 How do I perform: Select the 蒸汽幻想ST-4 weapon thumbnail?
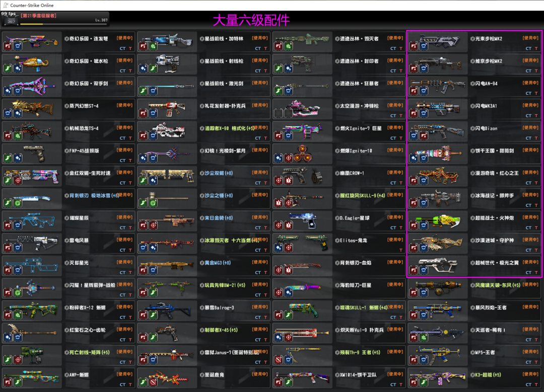(x=32, y=109)
